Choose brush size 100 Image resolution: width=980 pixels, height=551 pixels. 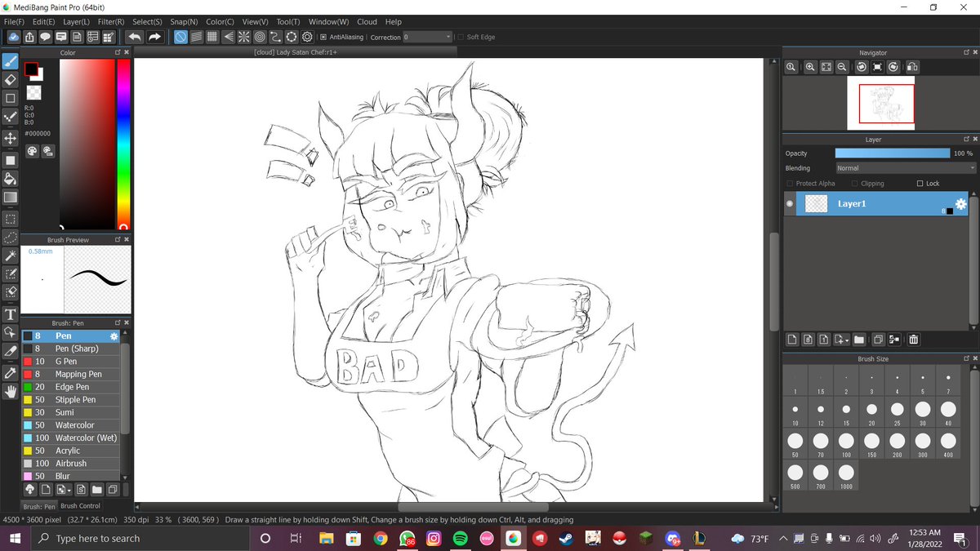pos(846,445)
